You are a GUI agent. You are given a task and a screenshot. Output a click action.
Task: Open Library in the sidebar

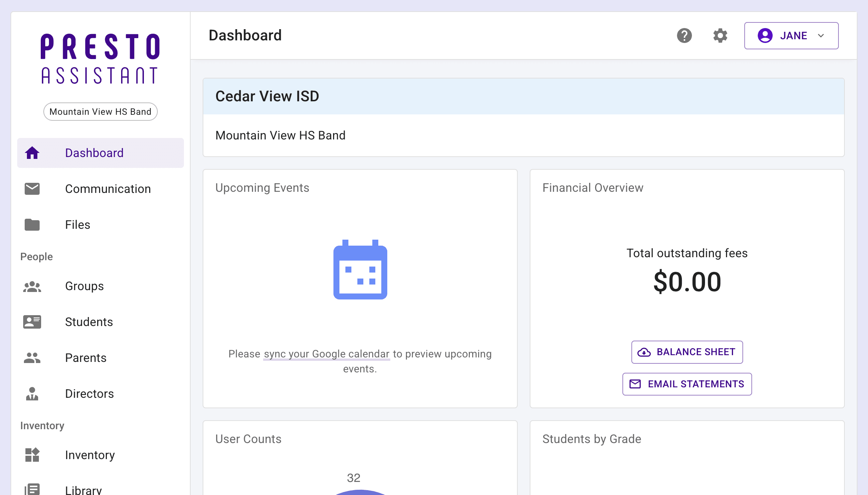pos(83,490)
